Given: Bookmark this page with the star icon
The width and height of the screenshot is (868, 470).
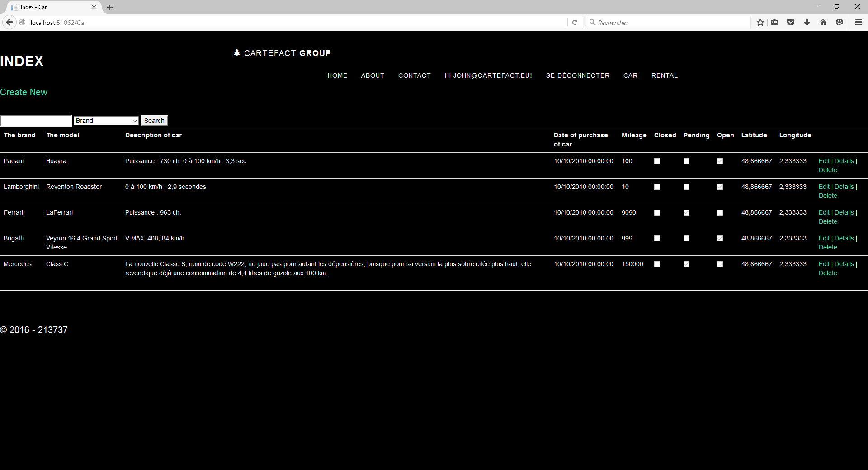Looking at the screenshot, I should (x=760, y=22).
